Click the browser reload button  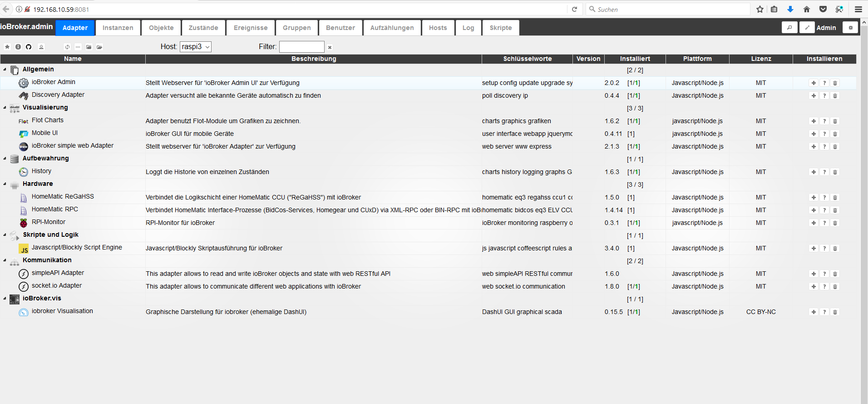[574, 9]
